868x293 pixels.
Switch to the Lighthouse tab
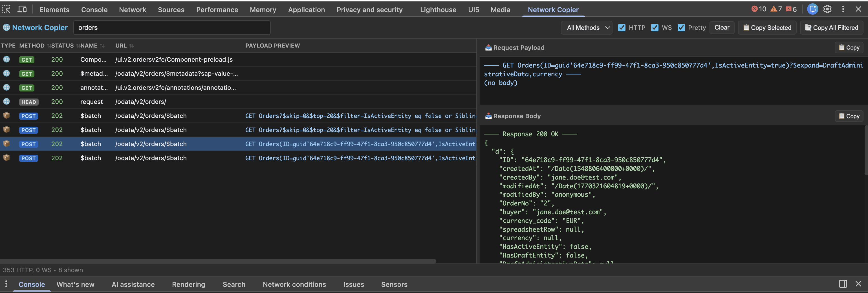click(x=438, y=9)
